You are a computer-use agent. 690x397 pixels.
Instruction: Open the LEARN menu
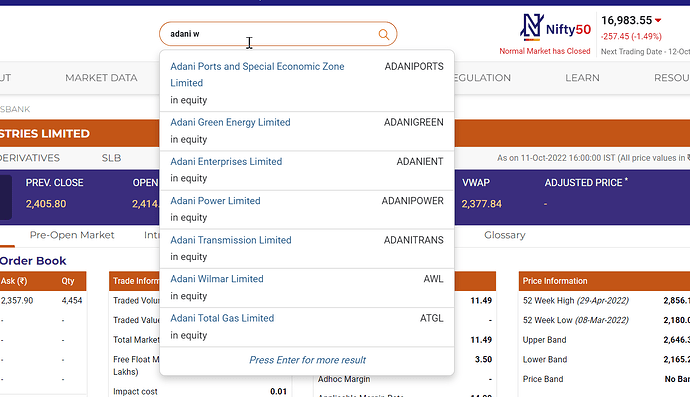pos(582,78)
